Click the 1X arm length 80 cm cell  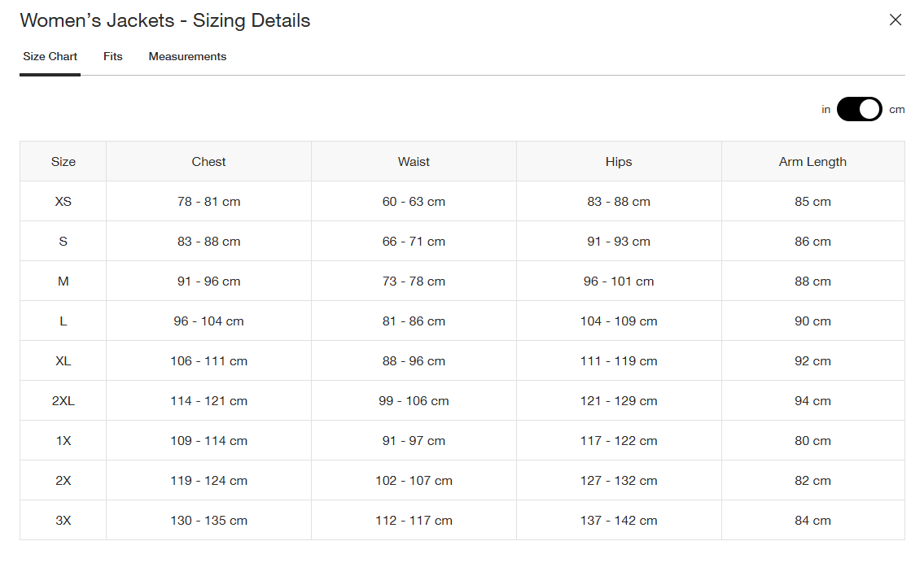point(812,441)
